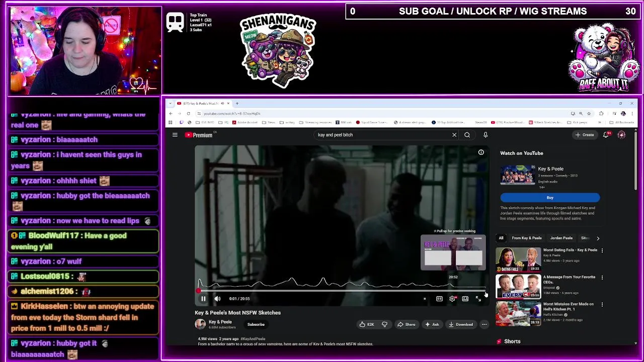Click the page vertical scrollbar
This screenshot has width=644, height=362.
tap(635, 161)
